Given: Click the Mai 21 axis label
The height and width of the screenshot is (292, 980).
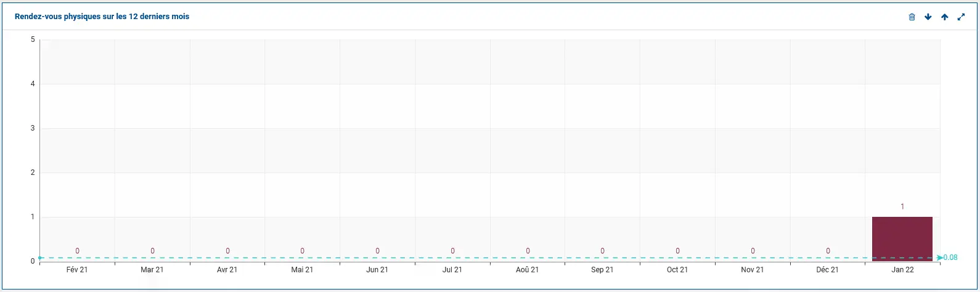Looking at the screenshot, I should (x=302, y=270).
